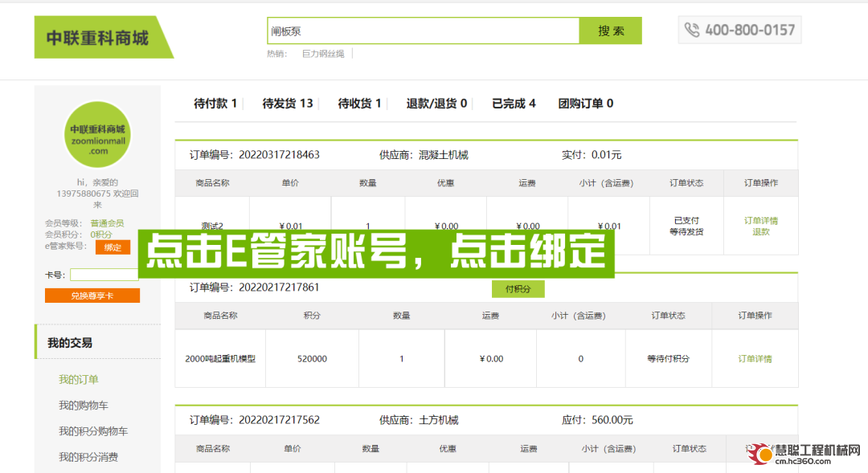The image size is (868, 473).
Task: Click the 中联重科商城 logo banner
Action: [103, 37]
